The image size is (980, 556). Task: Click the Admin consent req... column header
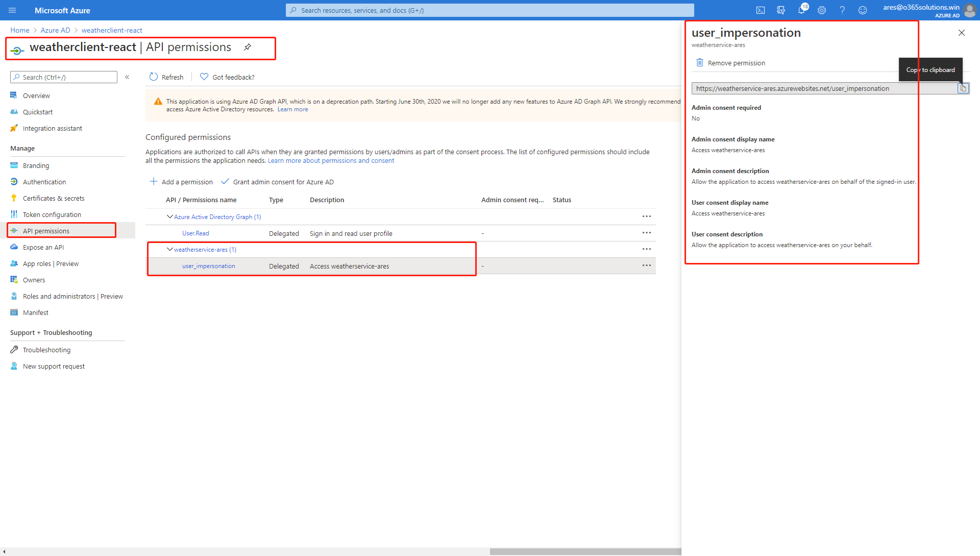(512, 200)
